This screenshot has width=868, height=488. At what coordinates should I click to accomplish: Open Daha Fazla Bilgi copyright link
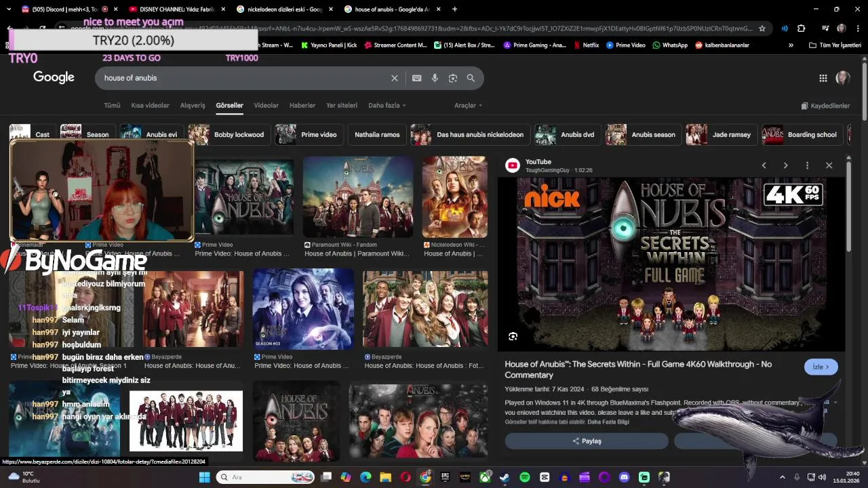pos(608,422)
